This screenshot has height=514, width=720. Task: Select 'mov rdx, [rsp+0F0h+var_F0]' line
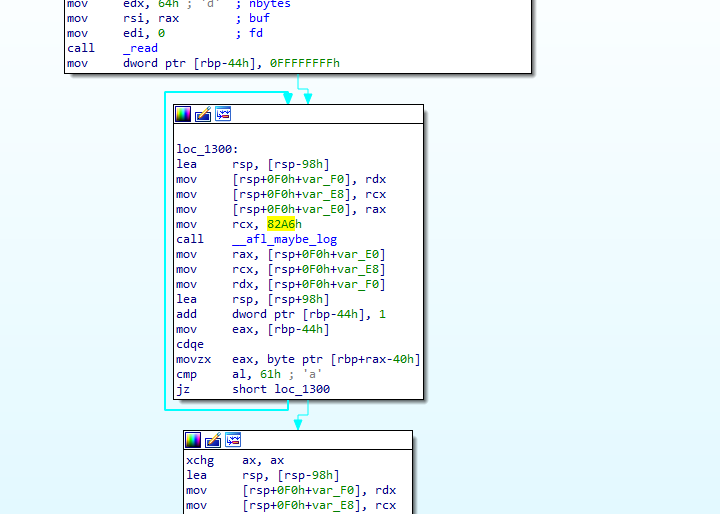click(x=281, y=284)
